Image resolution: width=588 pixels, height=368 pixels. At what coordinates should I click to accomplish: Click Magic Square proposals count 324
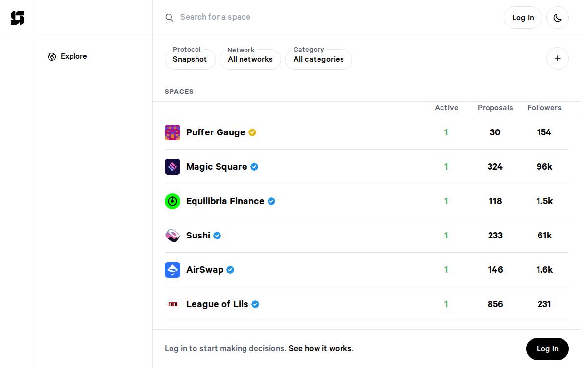pos(495,167)
